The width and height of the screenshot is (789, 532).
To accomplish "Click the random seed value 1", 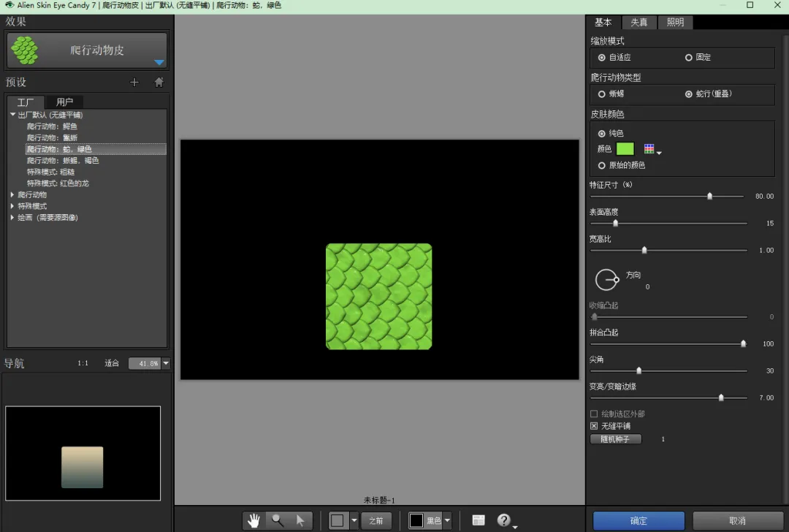I will (x=663, y=439).
